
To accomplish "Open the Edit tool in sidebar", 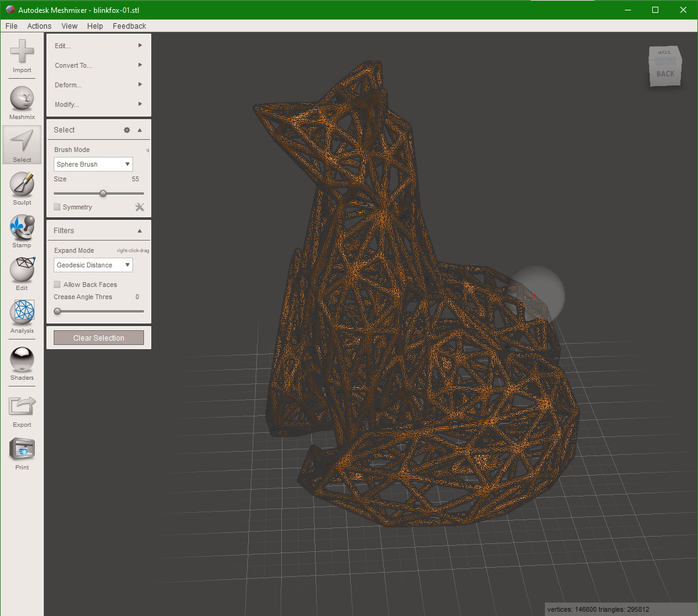I will coord(22,274).
